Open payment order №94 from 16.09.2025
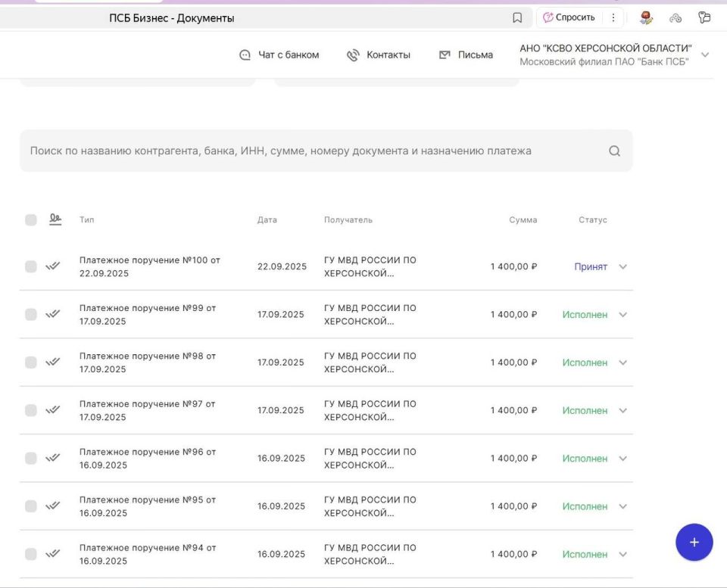The width and height of the screenshot is (727, 588). tap(147, 554)
